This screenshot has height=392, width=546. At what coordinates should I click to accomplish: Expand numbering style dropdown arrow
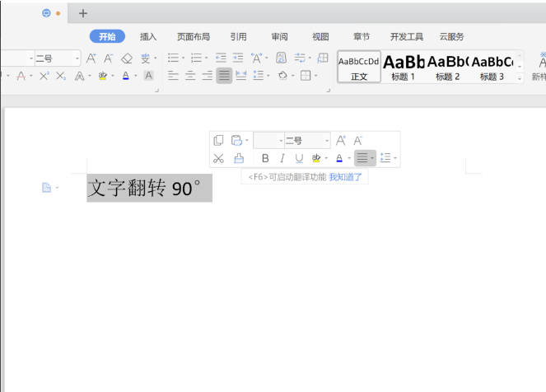coord(207,58)
